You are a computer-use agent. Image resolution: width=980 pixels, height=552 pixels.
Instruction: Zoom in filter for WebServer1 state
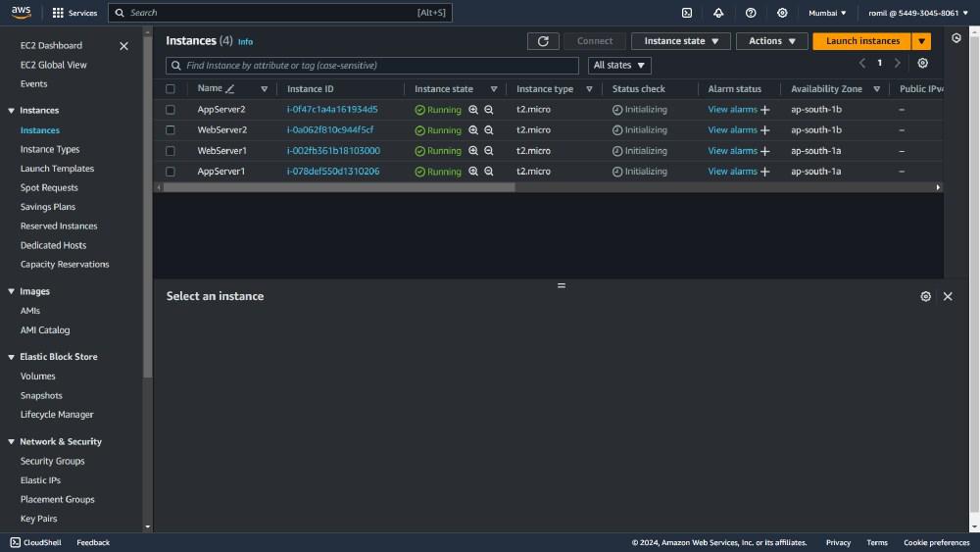473,151
